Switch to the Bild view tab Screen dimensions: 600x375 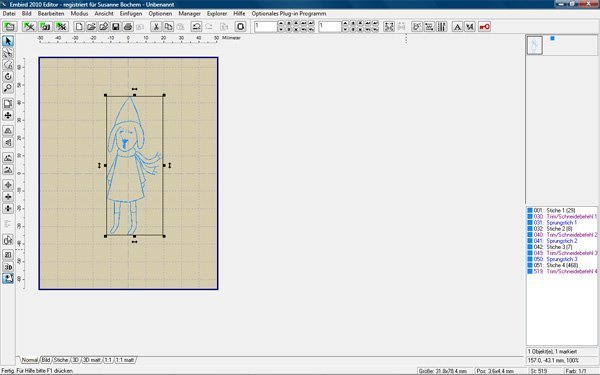(46, 360)
